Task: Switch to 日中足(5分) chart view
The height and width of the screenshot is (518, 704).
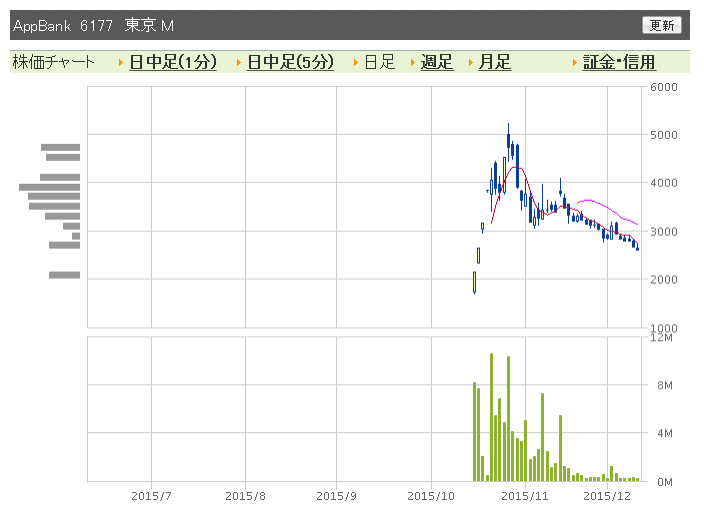Action: tap(290, 62)
